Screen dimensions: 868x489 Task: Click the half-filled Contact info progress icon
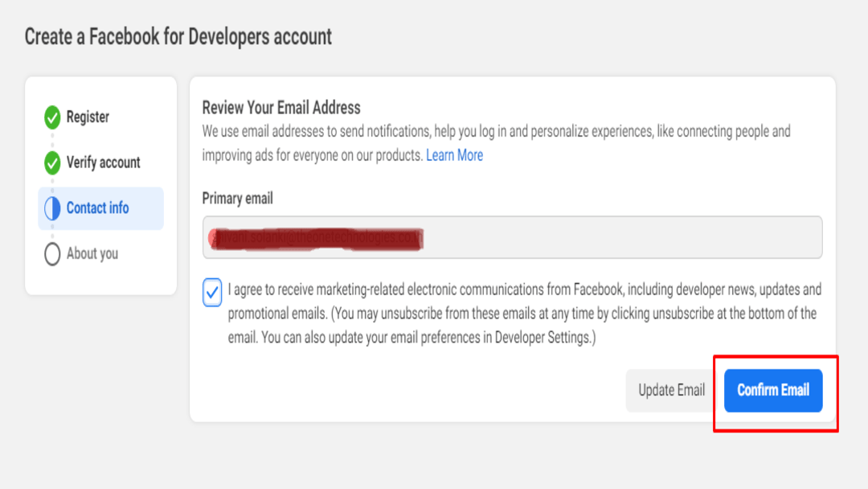pyautogui.click(x=52, y=208)
